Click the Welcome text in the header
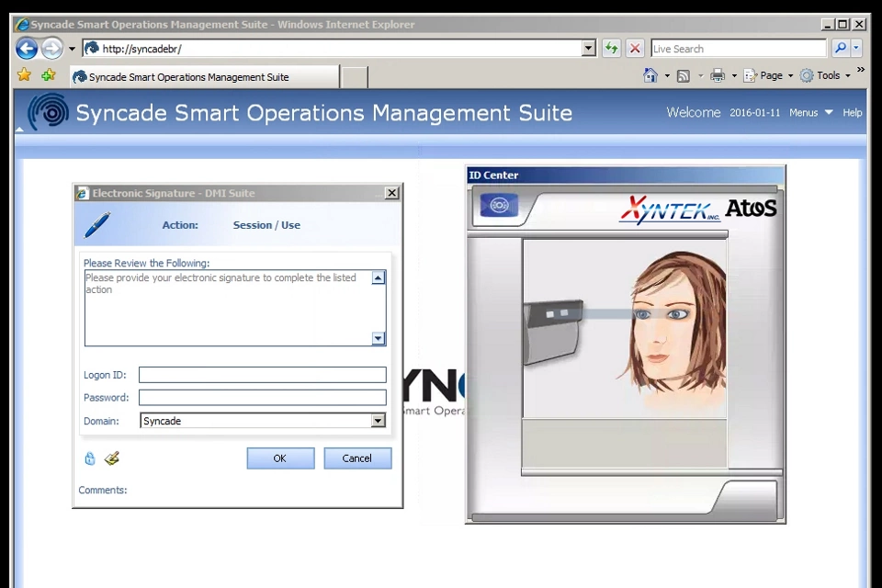Viewport: 882px width, 588px height. (693, 112)
